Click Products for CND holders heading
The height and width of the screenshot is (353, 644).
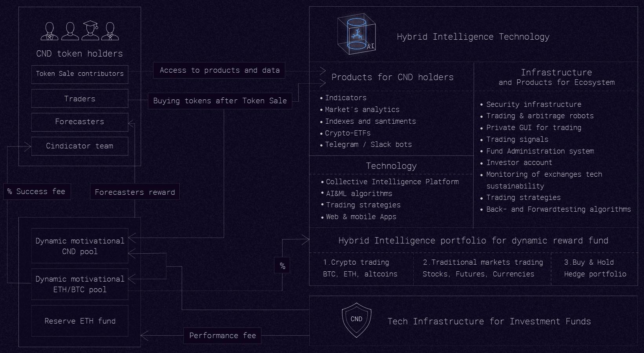392,77
